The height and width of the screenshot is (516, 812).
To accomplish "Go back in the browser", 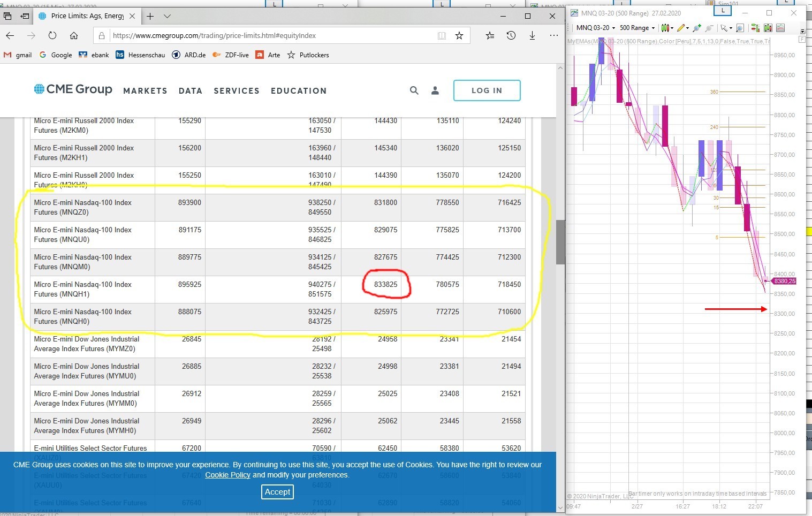I will point(10,35).
